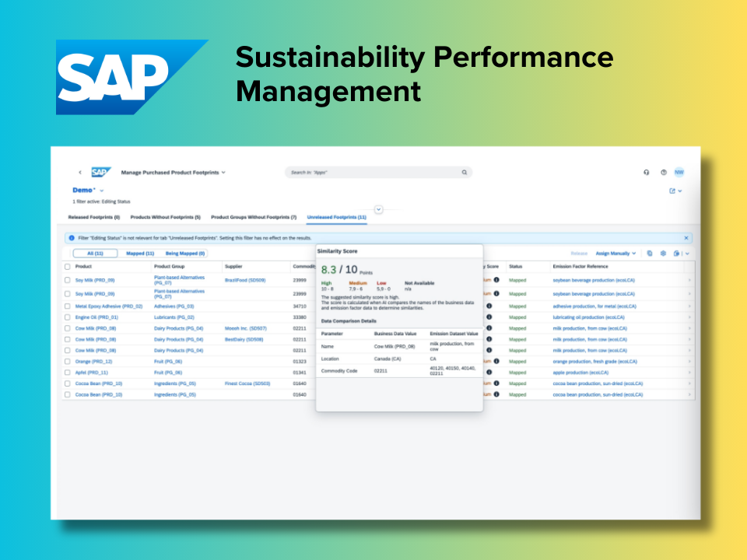The width and height of the screenshot is (747, 560).
Task: Open the NW user avatar
Action: (679, 173)
